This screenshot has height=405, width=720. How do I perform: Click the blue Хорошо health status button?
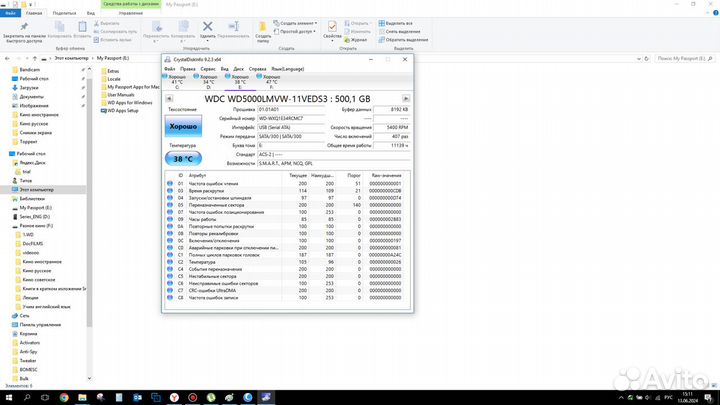point(183,126)
